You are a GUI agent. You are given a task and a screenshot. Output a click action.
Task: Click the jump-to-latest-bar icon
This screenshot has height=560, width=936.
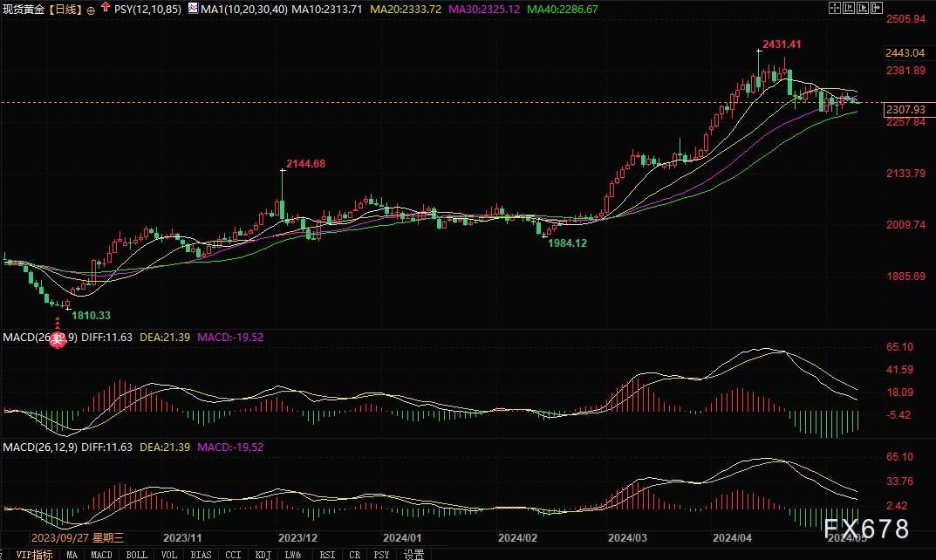[874, 7]
